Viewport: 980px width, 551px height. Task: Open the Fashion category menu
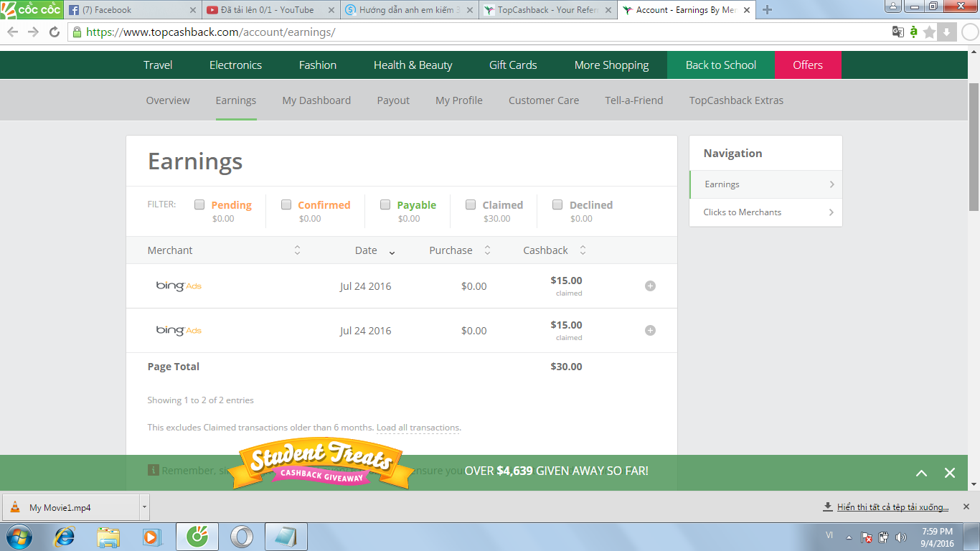[x=318, y=65]
